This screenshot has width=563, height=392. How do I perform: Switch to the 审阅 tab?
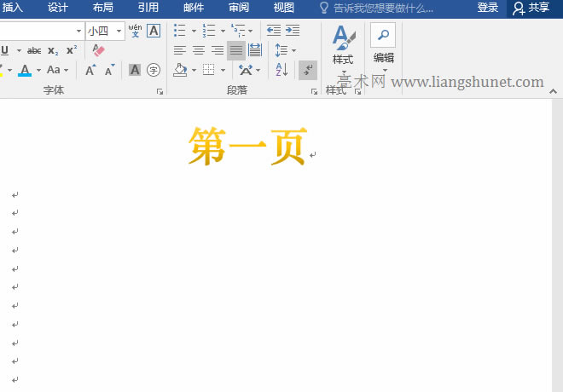tap(239, 8)
